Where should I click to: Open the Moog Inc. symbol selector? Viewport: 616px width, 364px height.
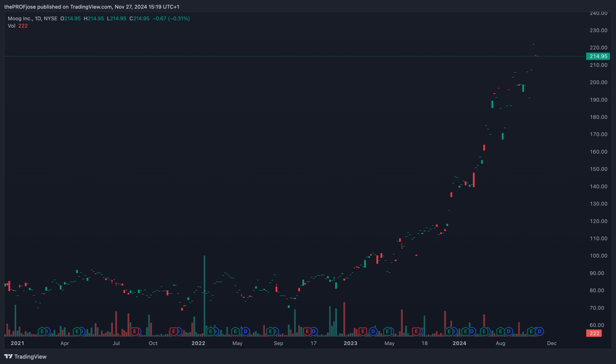coord(19,18)
